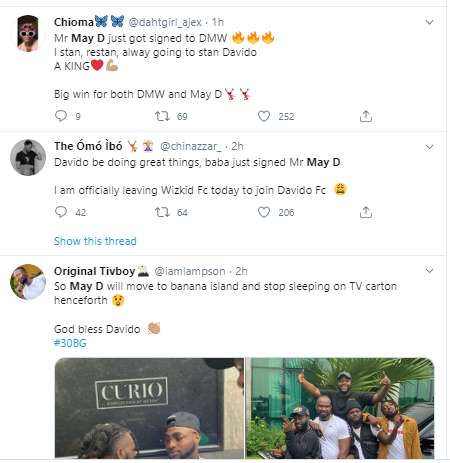The width and height of the screenshot is (450, 463).
Task: Retweet the tweet with 64 retweets
Action: (x=162, y=212)
